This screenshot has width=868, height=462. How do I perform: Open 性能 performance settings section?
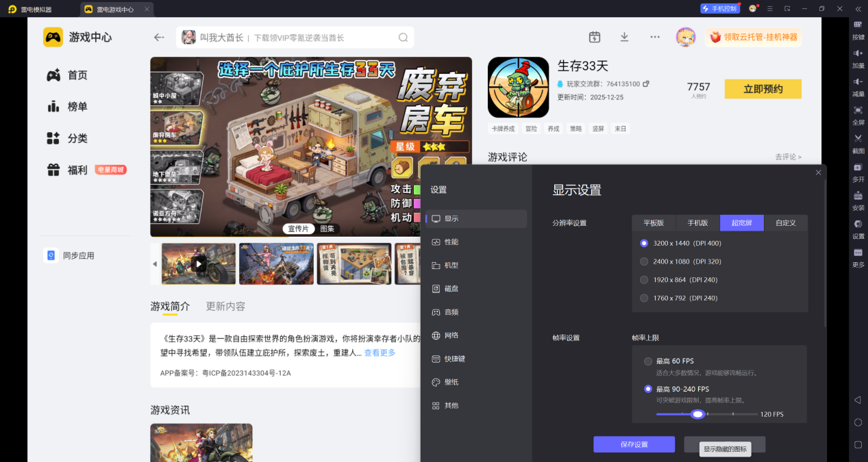tap(477, 242)
